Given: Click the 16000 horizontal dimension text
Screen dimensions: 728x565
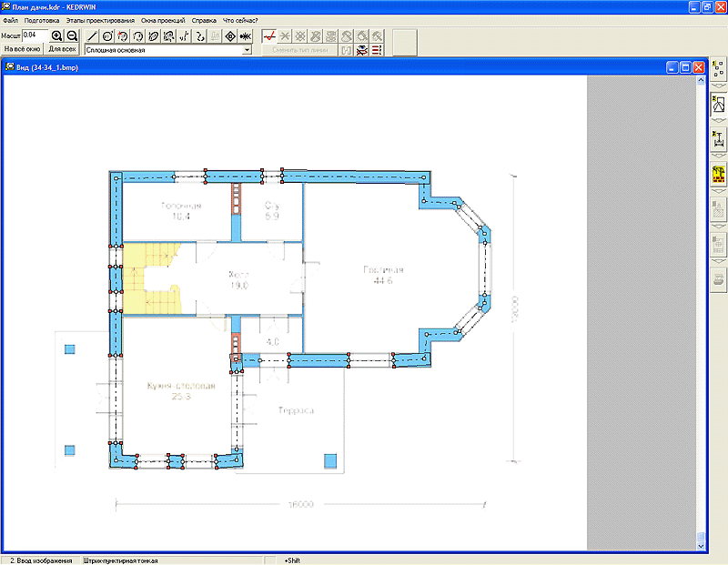Looking at the screenshot, I should [301, 504].
